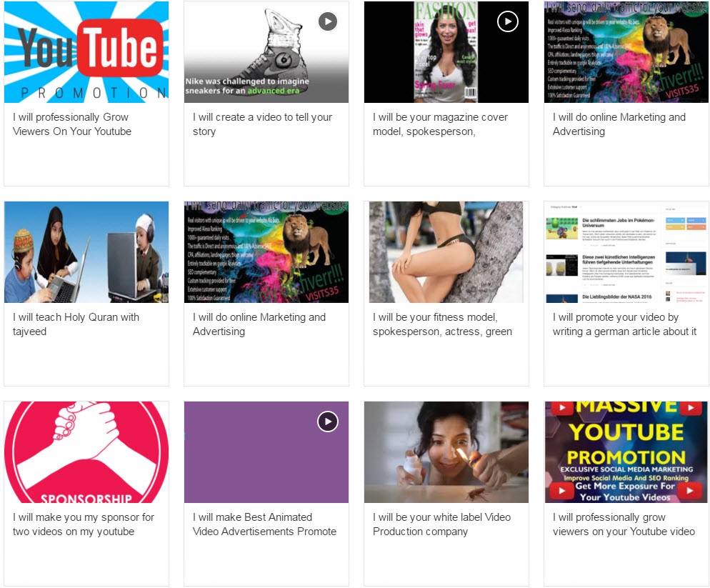
Task: Click 'I will make Best Animated Video Advertisements'
Action: pos(264,524)
